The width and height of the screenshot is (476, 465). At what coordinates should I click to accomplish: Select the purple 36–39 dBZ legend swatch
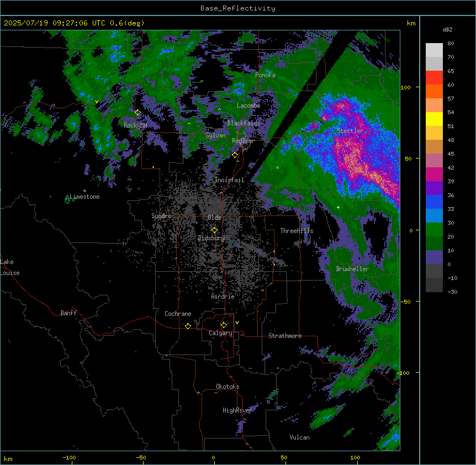point(434,188)
